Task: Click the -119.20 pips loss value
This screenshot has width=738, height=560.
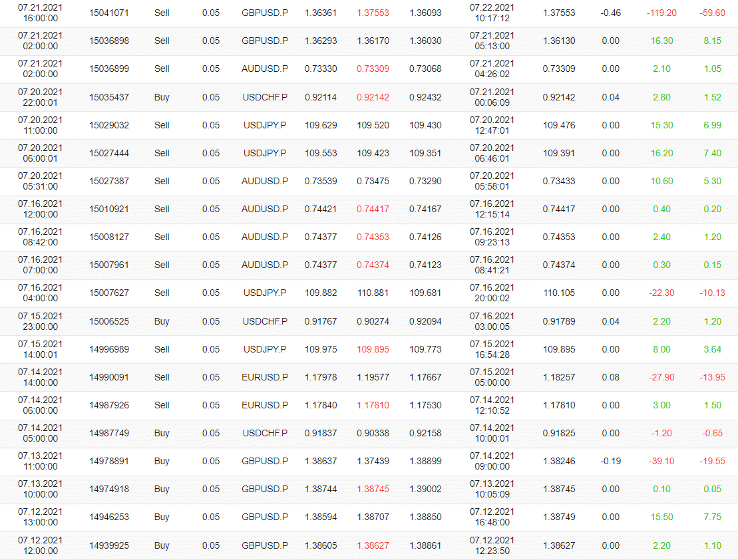Action: [661, 13]
